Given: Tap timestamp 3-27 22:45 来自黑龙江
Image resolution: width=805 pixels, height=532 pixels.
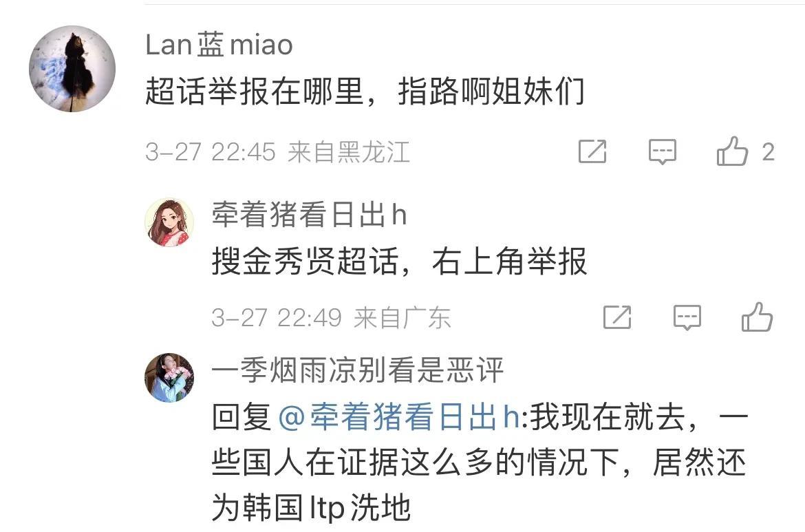Looking at the screenshot, I should click(277, 152).
